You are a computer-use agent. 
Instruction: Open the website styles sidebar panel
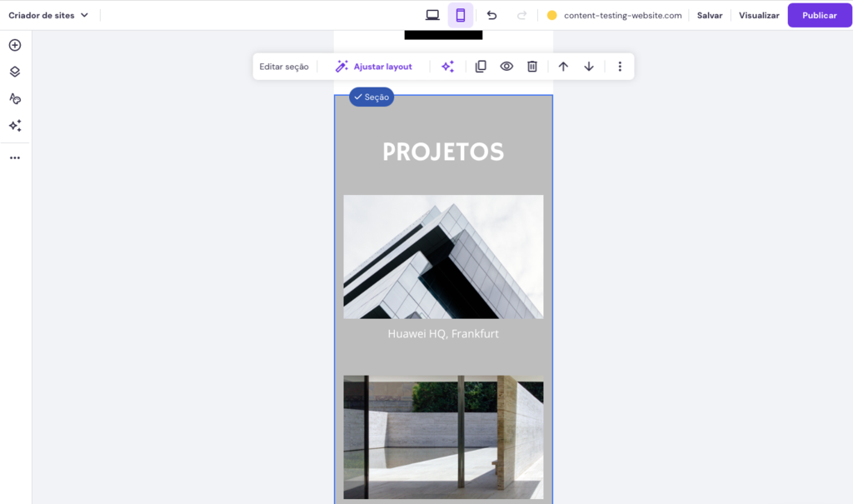(14, 98)
